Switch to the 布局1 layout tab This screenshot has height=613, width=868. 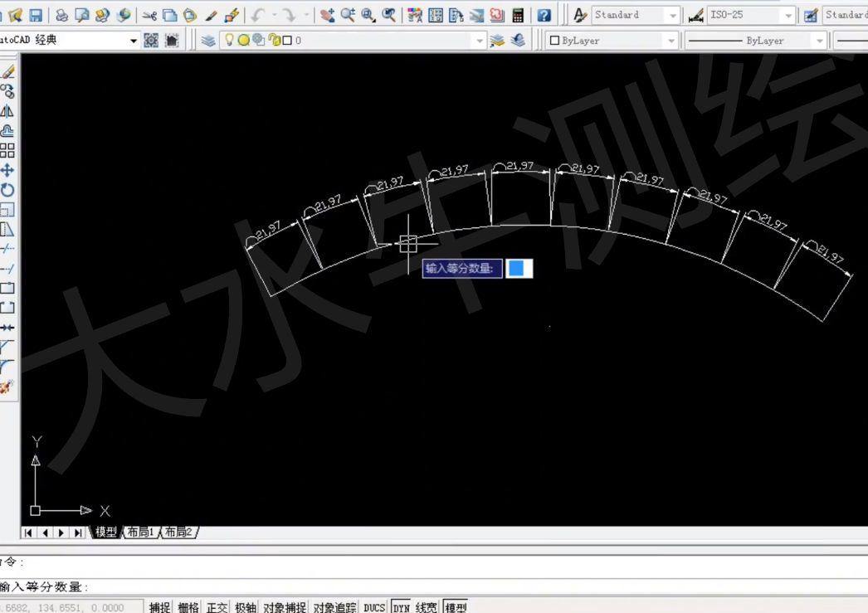[140, 533]
